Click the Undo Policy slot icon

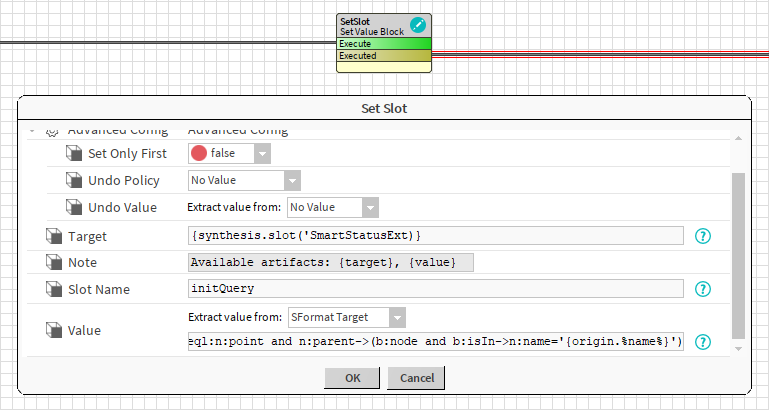click(74, 180)
